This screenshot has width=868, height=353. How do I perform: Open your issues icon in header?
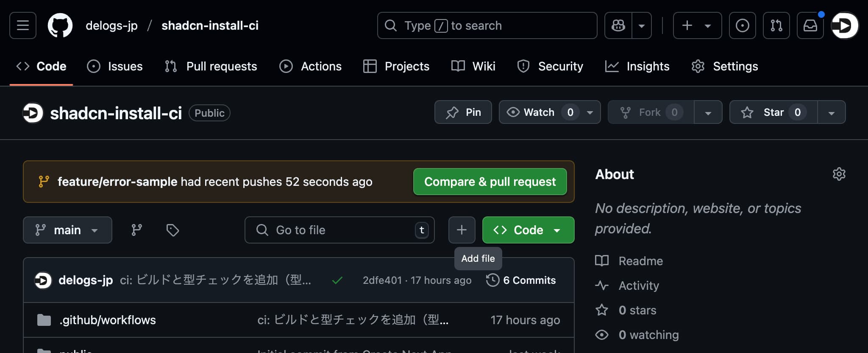742,25
